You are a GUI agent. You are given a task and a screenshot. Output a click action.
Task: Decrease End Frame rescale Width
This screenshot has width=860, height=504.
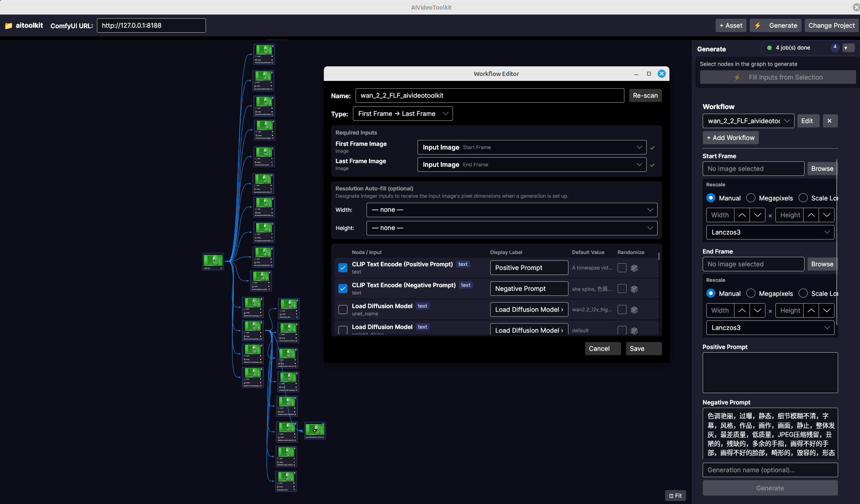(757, 310)
